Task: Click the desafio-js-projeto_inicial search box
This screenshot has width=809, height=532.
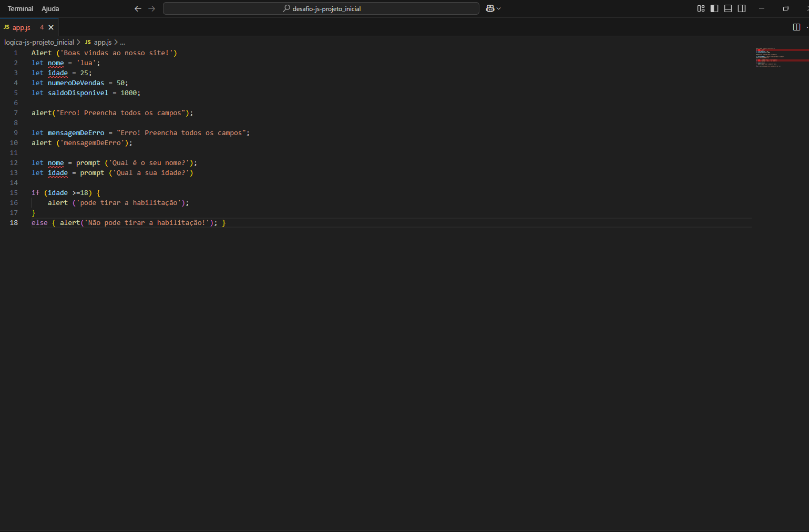Action: (x=321, y=8)
